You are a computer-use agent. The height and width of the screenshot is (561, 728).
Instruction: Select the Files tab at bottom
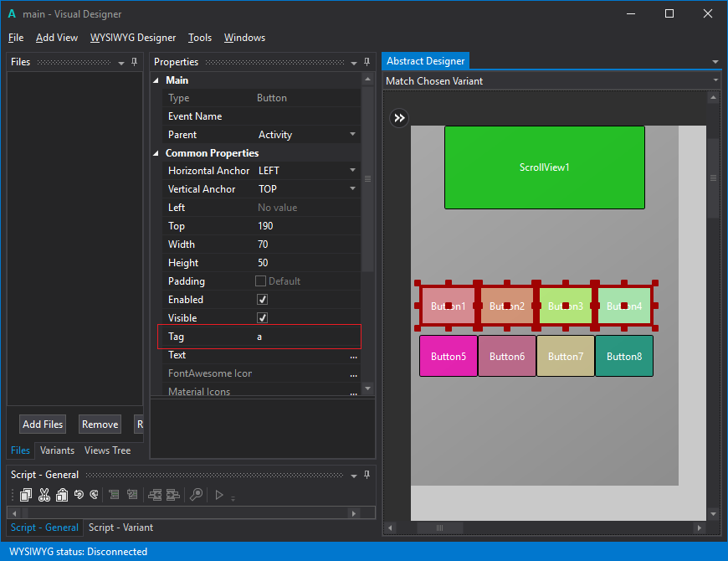(x=20, y=450)
